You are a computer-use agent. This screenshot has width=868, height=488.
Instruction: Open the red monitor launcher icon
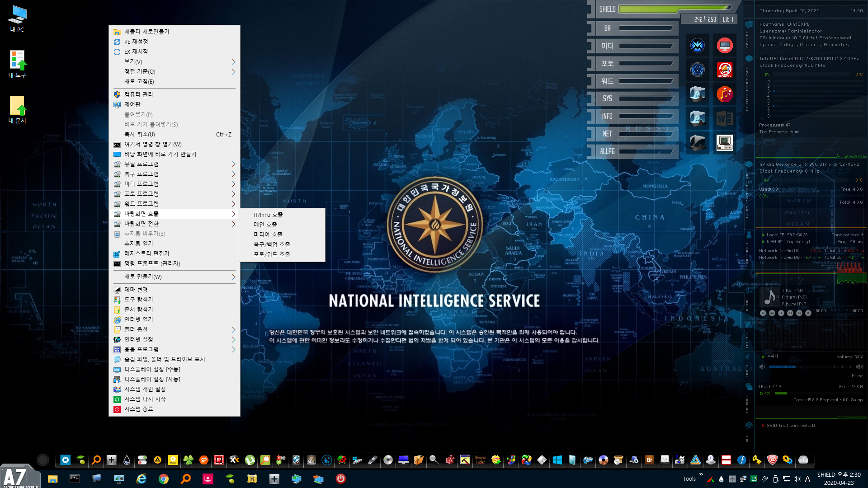pyautogui.click(x=725, y=45)
